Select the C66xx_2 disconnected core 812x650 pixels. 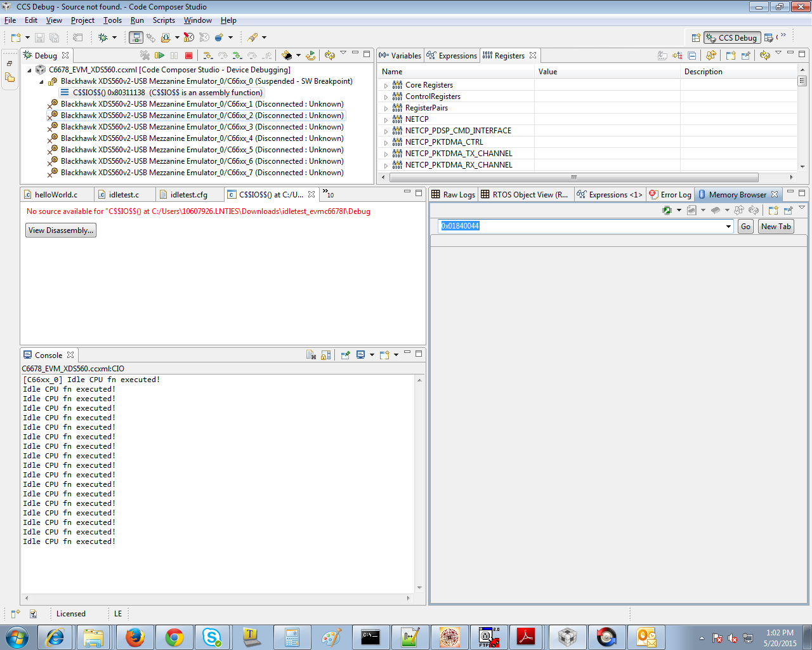point(197,116)
